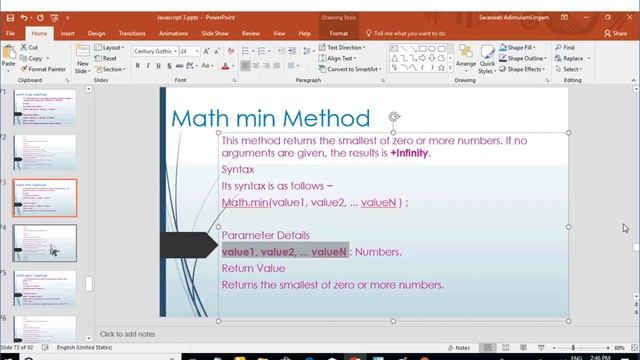
Task: Switch to the Animations ribbon tab
Action: pyautogui.click(x=173, y=33)
